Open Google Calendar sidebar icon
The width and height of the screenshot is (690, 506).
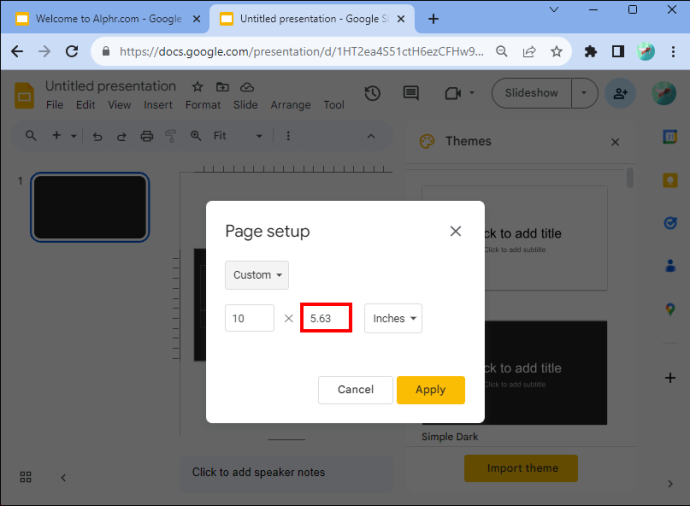click(x=670, y=137)
